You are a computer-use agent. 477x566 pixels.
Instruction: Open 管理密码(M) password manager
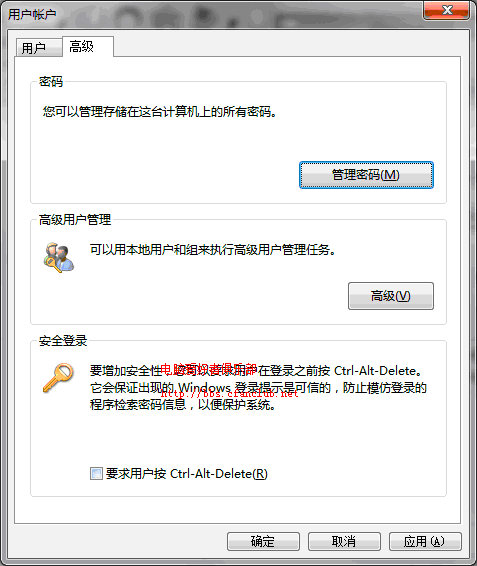tap(366, 175)
